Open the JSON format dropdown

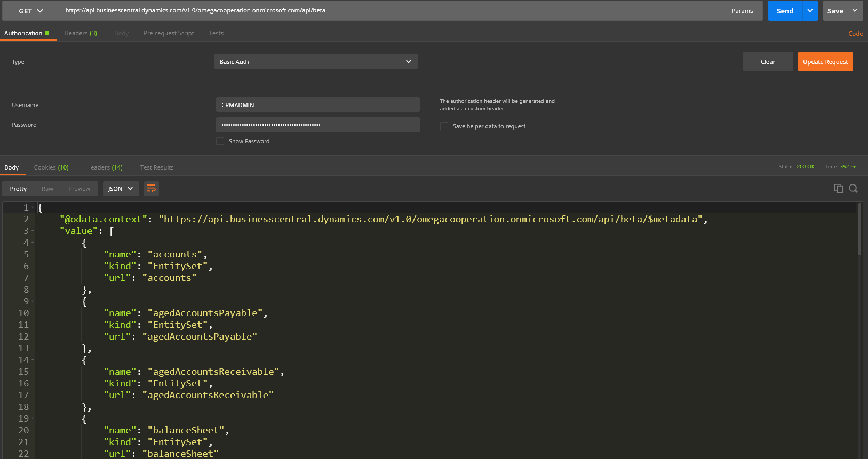[121, 189]
